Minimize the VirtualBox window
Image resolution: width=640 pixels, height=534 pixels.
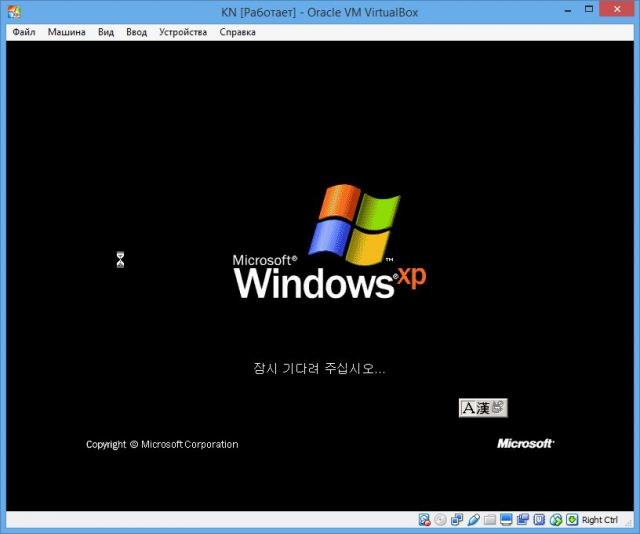568,10
